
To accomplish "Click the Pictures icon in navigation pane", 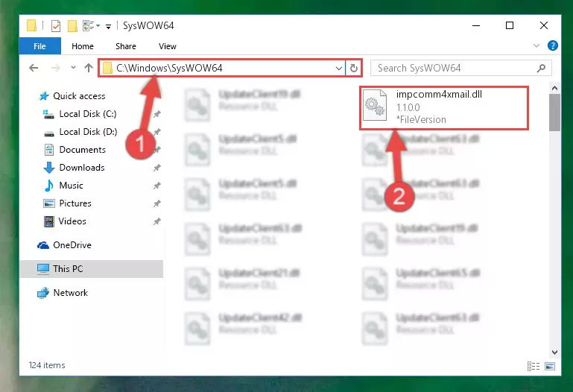I will click(x=49, y=203).
